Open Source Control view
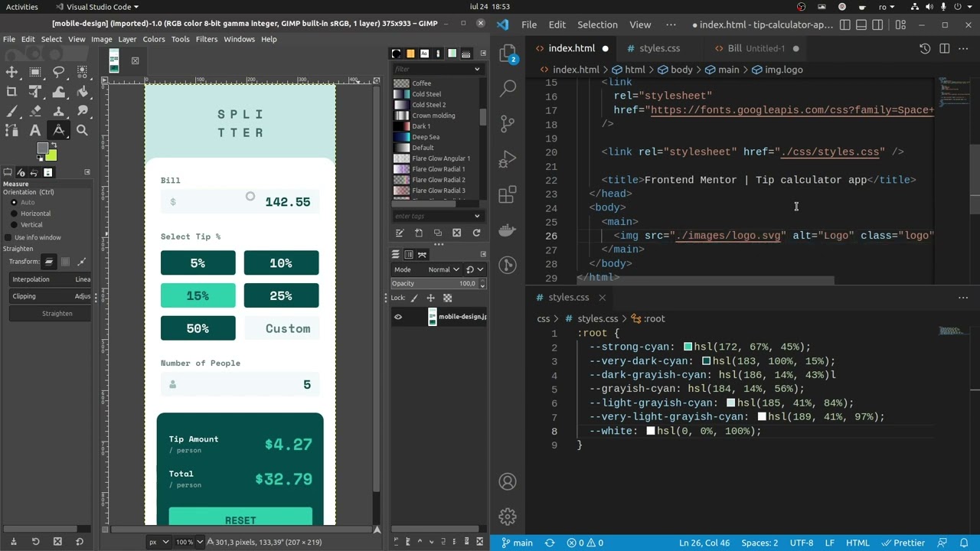Image resolution: width=980 pixels, height=551 pixels. pos(508,124)
